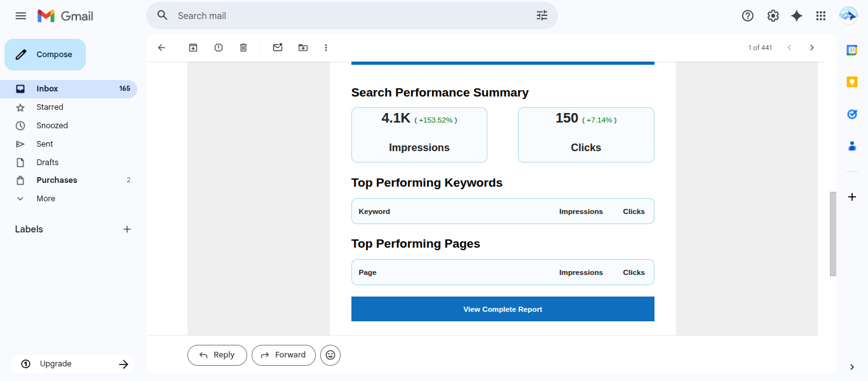
Task: Open the Gmail settings gear
Action: pos(773,16)
